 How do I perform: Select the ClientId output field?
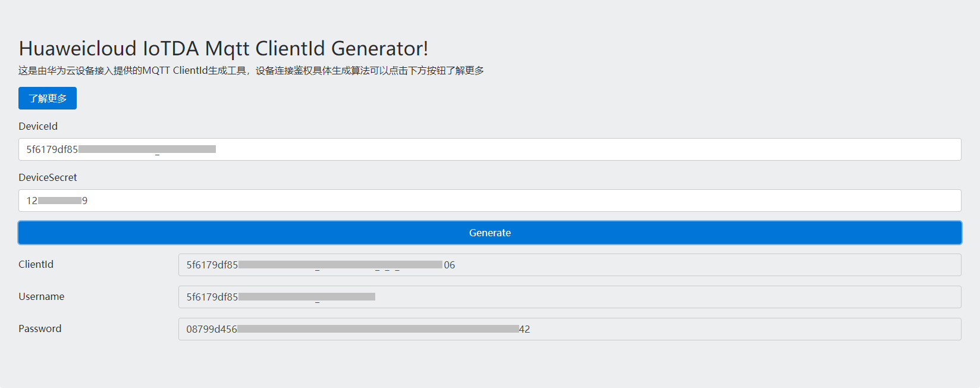pyautogui.click(x=570, y=265)
